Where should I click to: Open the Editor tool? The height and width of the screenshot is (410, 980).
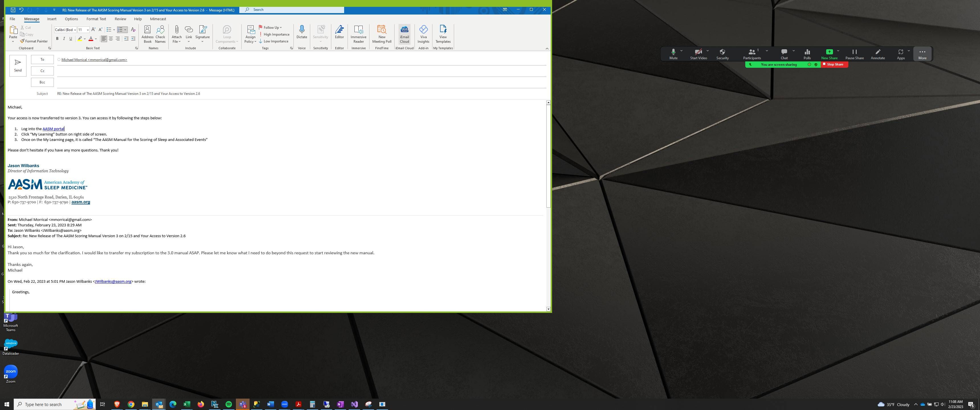[339, 32]
